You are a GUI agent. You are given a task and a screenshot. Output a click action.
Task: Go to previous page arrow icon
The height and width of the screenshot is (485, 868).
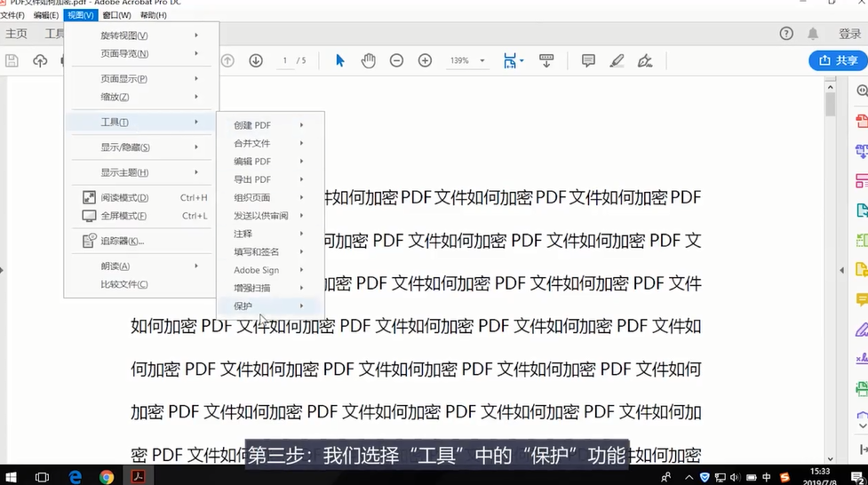click(227, 60)
